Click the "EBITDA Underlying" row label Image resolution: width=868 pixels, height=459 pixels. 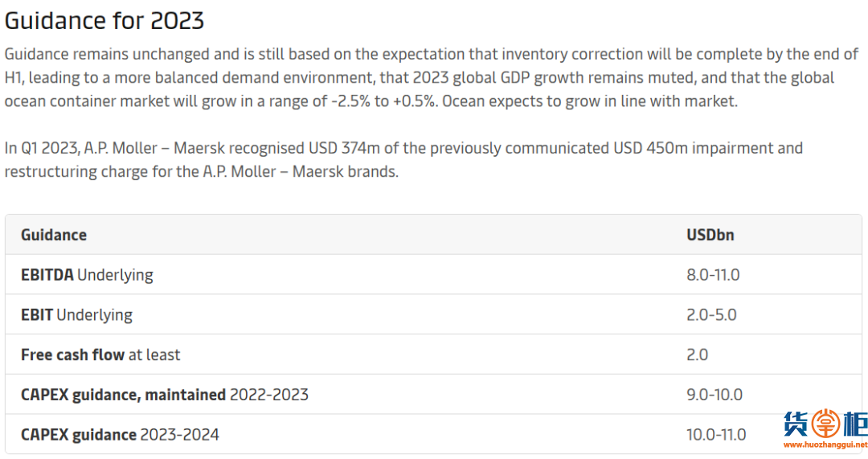coord(87,275)
